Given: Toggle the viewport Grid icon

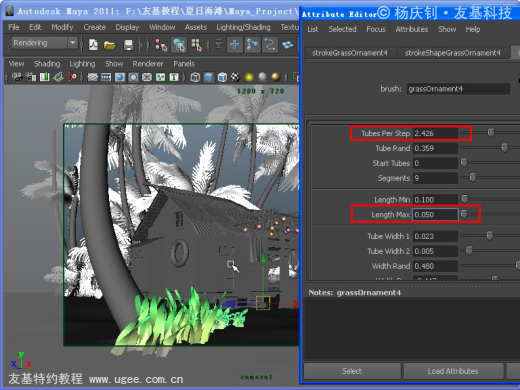Looking at the screenshot, I should (x=92, y=77).
